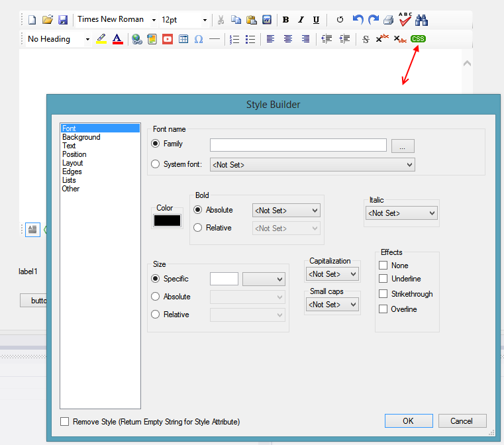Expand the Capitalization dropdown

coord(332,273)
